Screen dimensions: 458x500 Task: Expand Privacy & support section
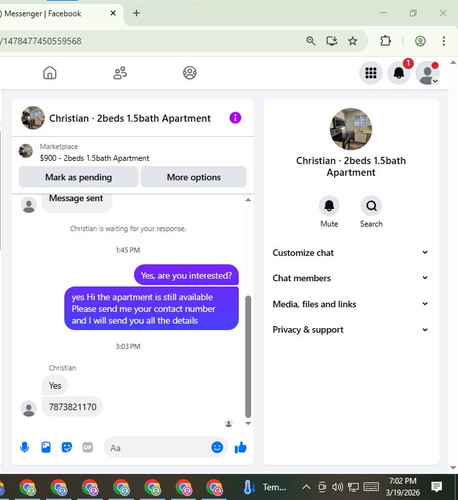350,330
